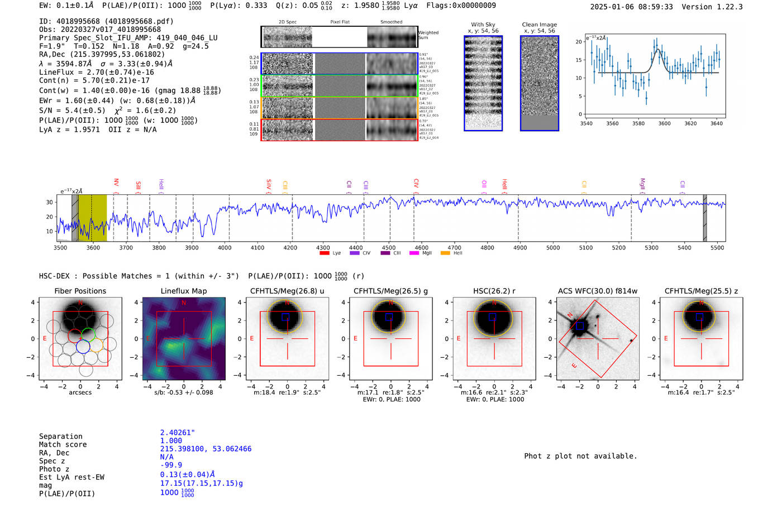Select the CFHTLS/Meg(26.5) g cutout
This screenshot has height=532, width=782.
coord(391,339)
